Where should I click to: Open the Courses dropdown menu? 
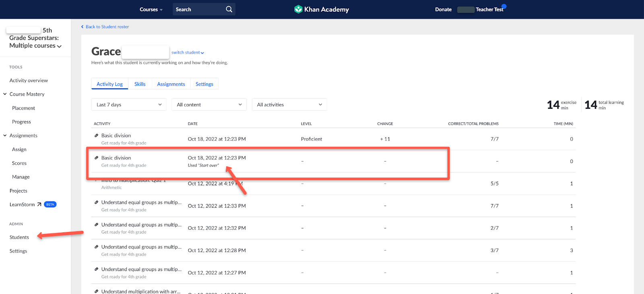click(151, 9)
